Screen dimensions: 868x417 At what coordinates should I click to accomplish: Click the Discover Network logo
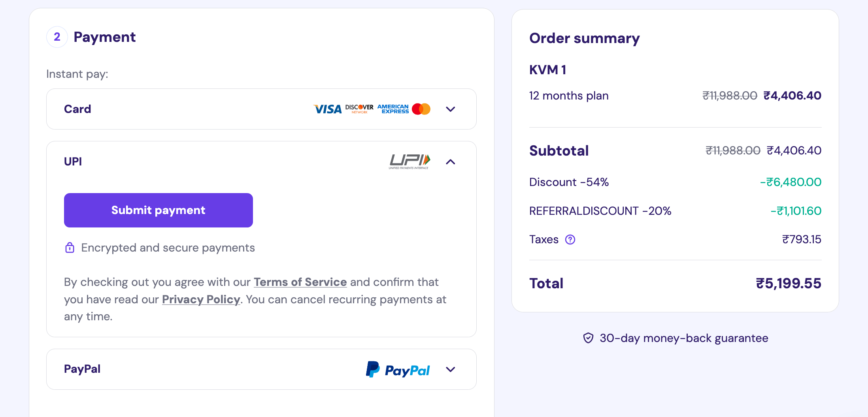(x=359, y=109)
